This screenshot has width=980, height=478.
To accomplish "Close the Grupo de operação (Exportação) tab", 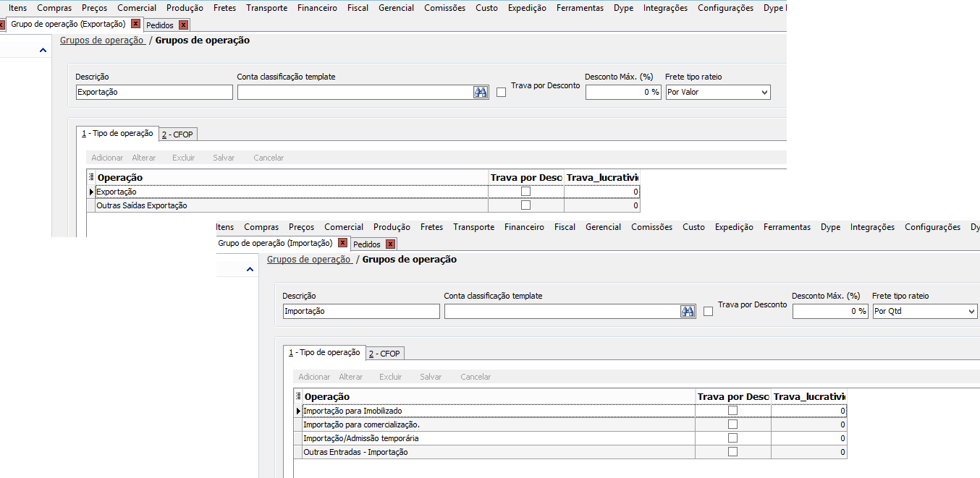I will click(135, 24).
